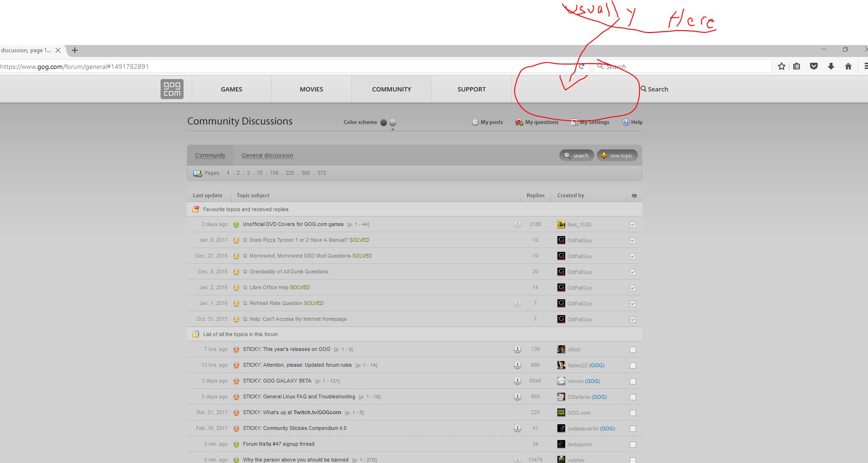Select the dark color scheme
This screenshot has height=463, width=868.
pos(383,122)
